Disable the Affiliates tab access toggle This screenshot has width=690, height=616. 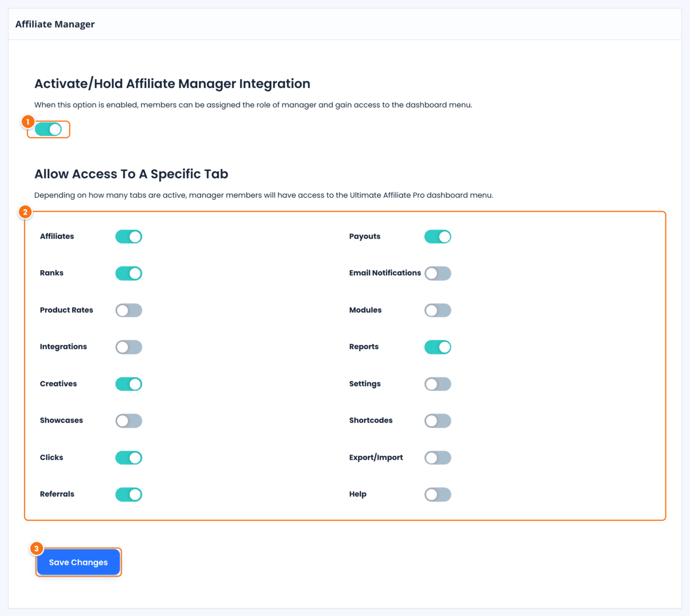(x=129, y=237)
